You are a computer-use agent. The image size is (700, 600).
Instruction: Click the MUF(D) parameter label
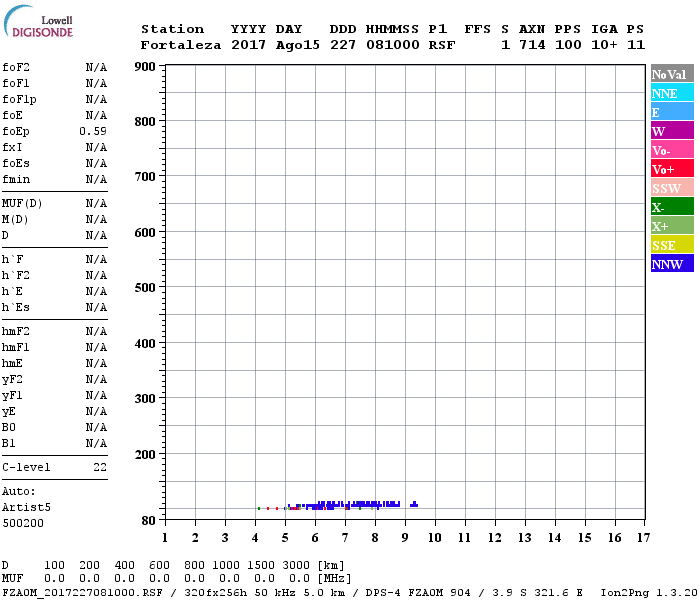(x=22, y=204)
